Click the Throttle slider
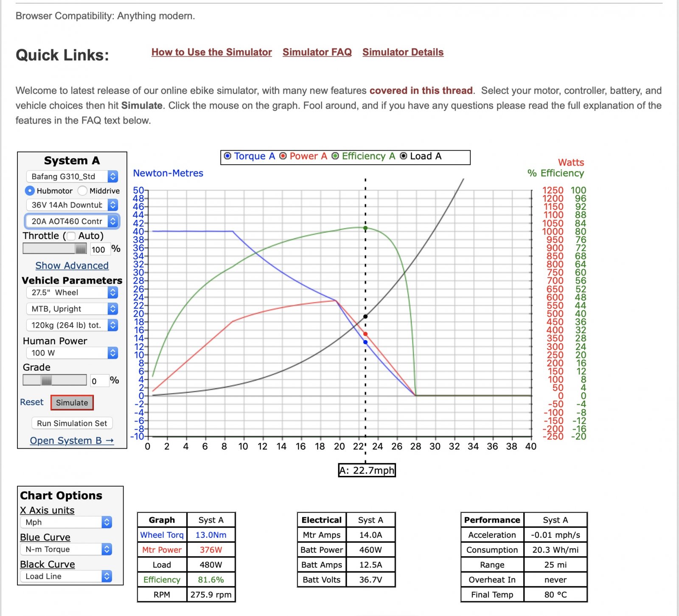Screen dimensions: 679x616 click(x=55, y=248)
